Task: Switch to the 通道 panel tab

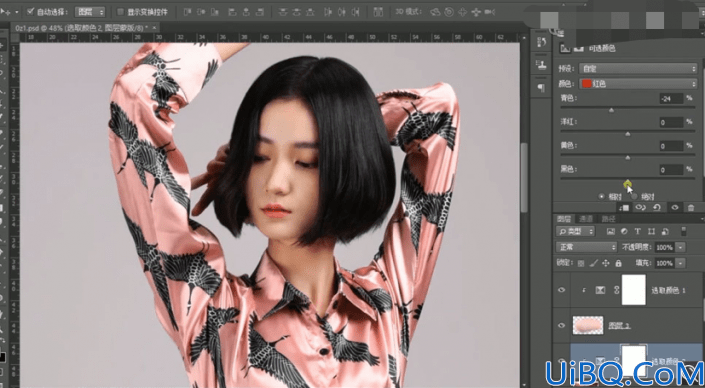Action: point(586,219)
